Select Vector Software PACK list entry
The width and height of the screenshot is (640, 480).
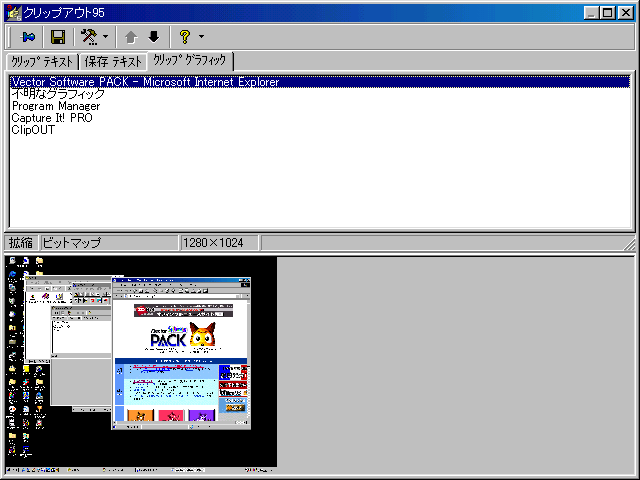(x=145, y=82)
